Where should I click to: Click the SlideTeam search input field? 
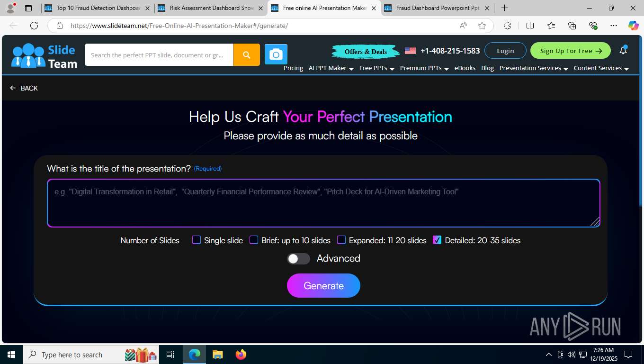[159, 55]
